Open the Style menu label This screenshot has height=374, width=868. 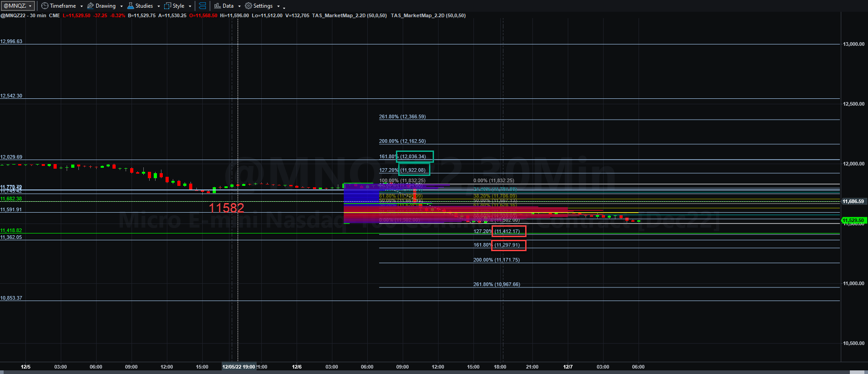point(178,6)
